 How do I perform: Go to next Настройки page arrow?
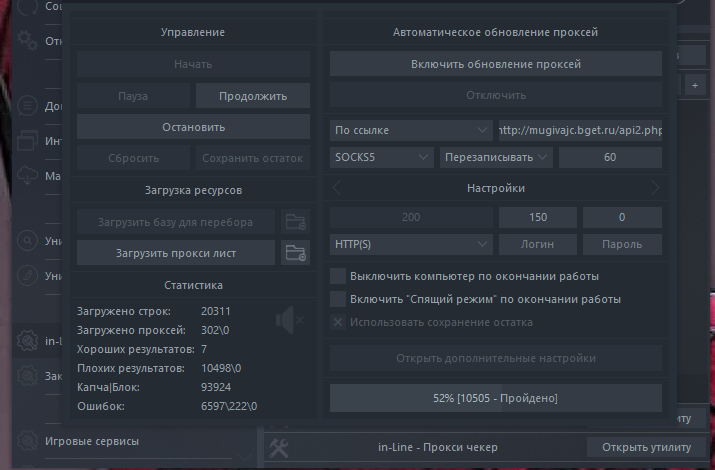pyautogui.click(x=655, y=188)
